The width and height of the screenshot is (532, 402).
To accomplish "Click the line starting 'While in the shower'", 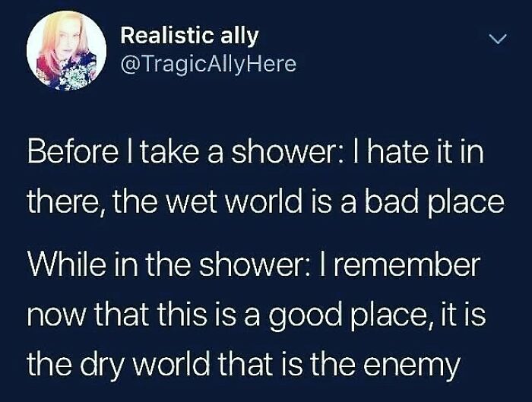I will coord(255,264).
